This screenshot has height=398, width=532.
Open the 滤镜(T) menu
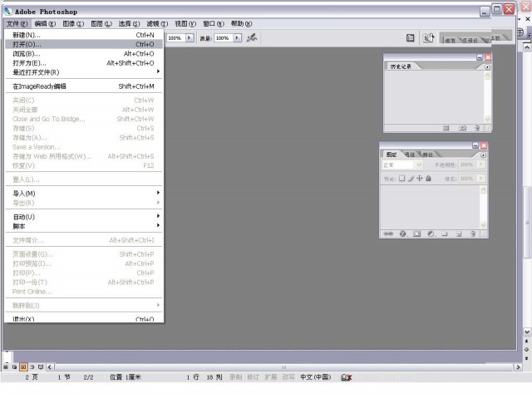click(x=157, y=24)
